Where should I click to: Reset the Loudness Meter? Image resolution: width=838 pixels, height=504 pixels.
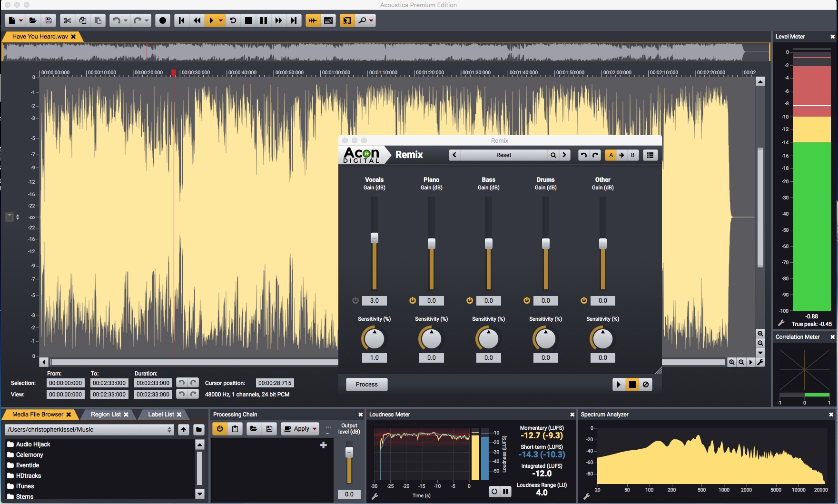(x=494, y=491)
